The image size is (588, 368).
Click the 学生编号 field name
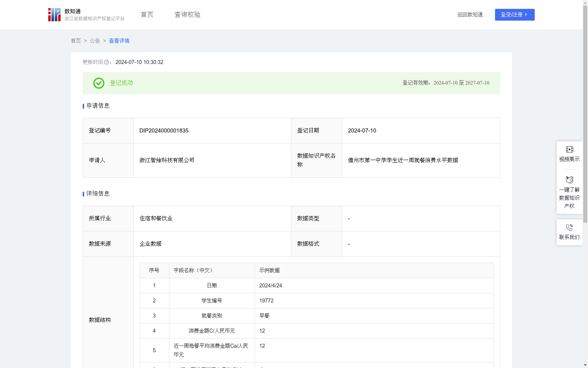click(x=212, y=301)
